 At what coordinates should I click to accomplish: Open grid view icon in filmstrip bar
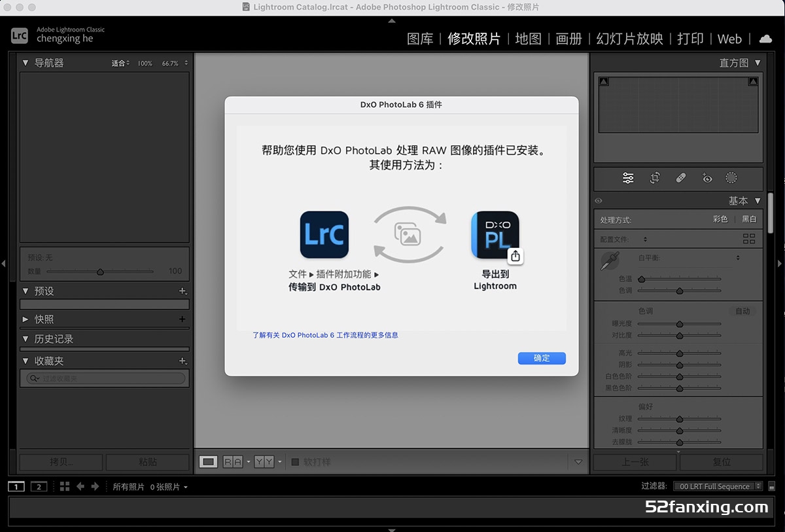point(64,486)
